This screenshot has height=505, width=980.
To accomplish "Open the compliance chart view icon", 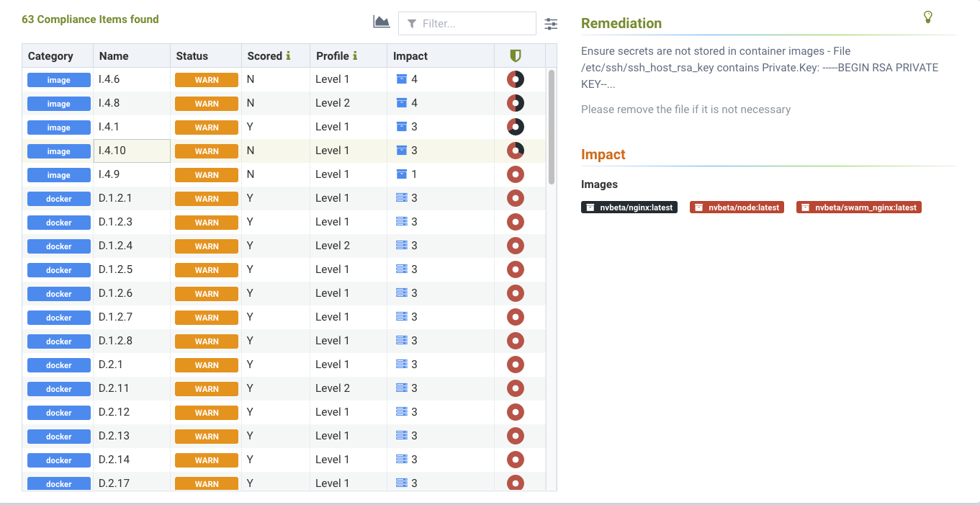I will (x=381, y=22).
